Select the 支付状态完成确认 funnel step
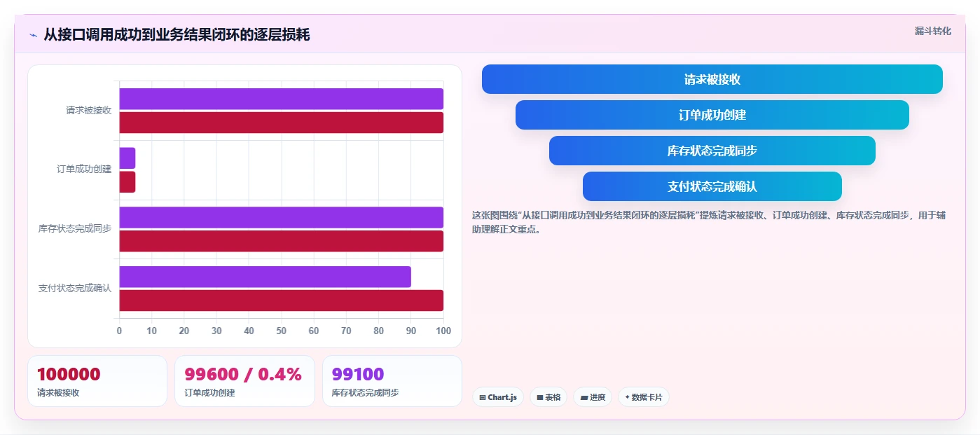The height and width of the screenshot is (435, 980). tap(712, 186)
